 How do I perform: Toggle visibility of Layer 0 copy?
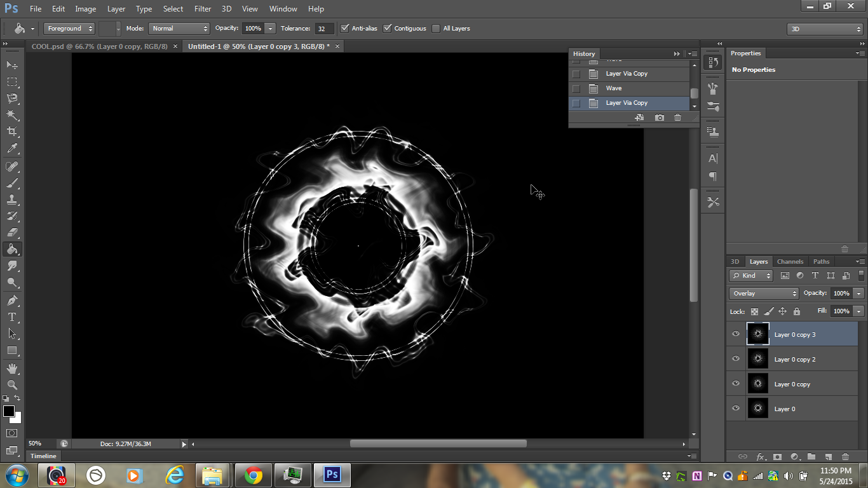[x=736, y=384]
